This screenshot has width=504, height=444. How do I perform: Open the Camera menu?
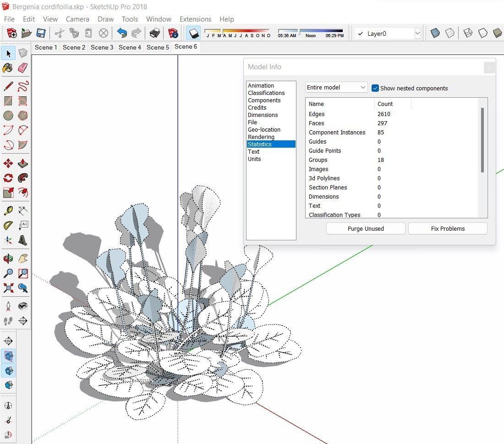click(77, 19)
